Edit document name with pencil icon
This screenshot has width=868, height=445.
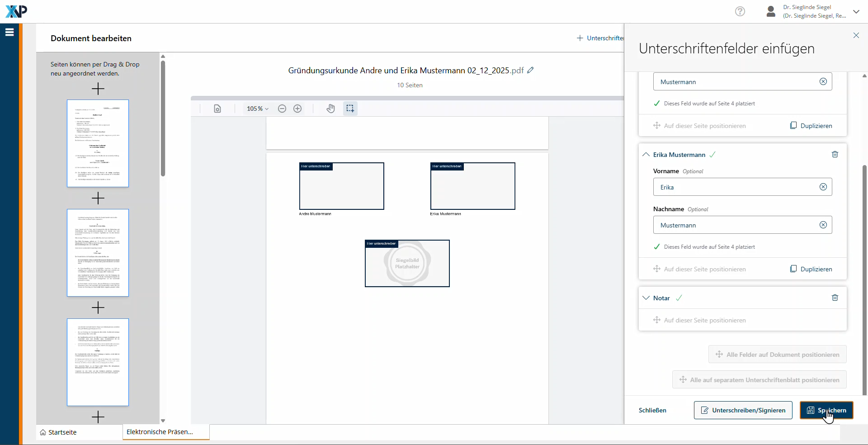pyautogui.click(x=531, y=70)
